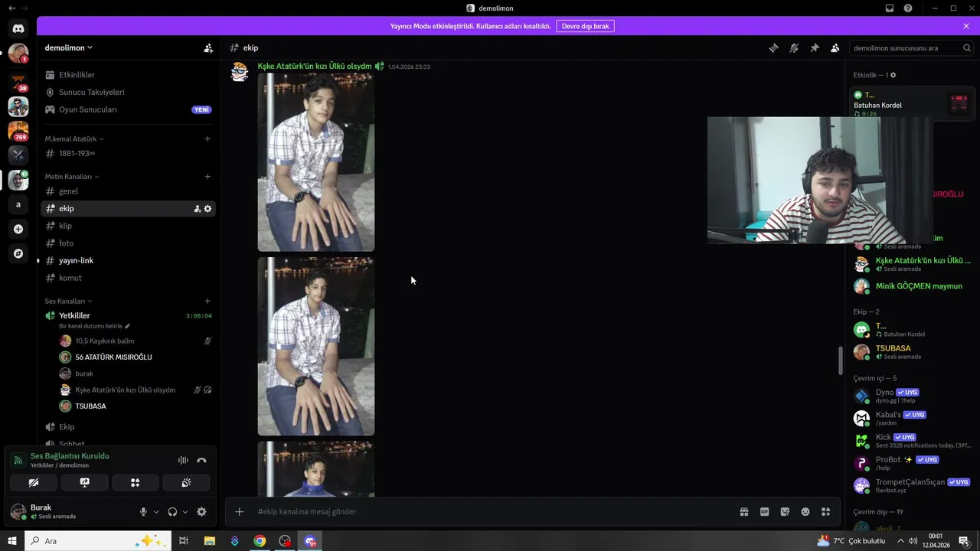Screen dimensions: 980x551
Task: Open Etkinlikler in the sidebar
Action: (128, 75)
